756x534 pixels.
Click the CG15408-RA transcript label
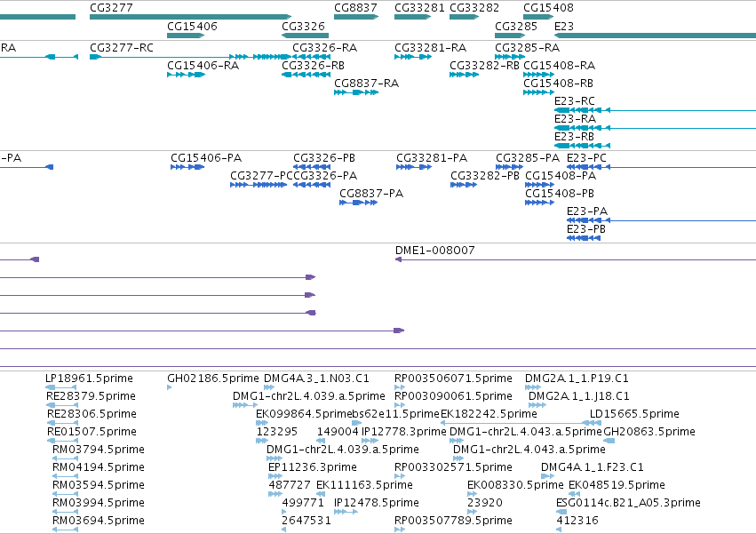click(559, 66)
